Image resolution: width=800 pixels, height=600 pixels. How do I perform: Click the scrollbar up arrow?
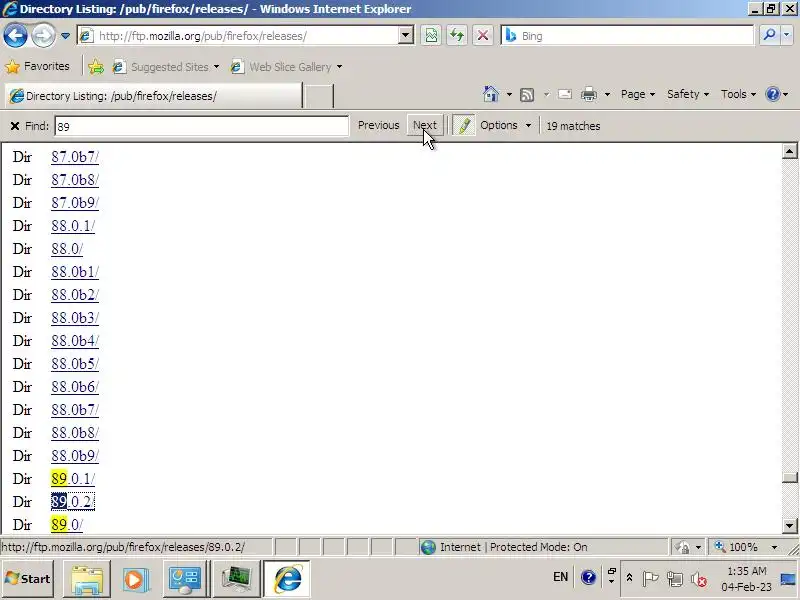(789, 151)
